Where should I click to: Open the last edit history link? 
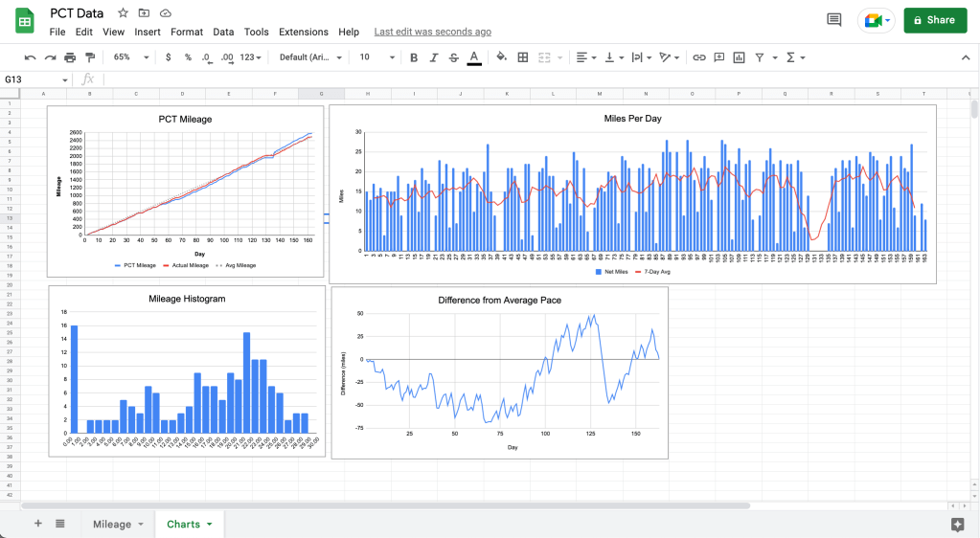coord(432,32)
